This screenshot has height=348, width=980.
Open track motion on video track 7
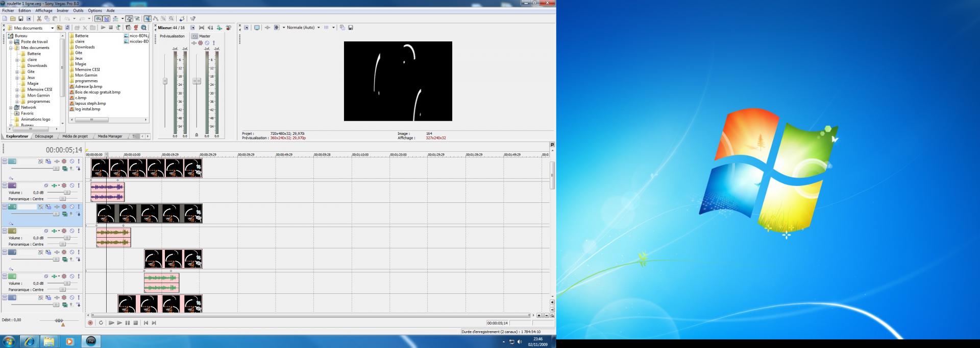pos(48,252)
